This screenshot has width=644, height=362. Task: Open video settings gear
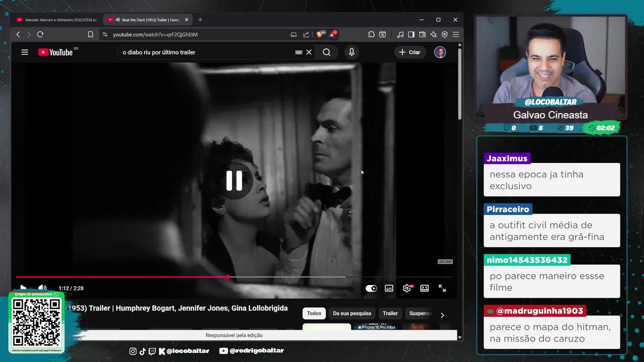tap(407, 288)
